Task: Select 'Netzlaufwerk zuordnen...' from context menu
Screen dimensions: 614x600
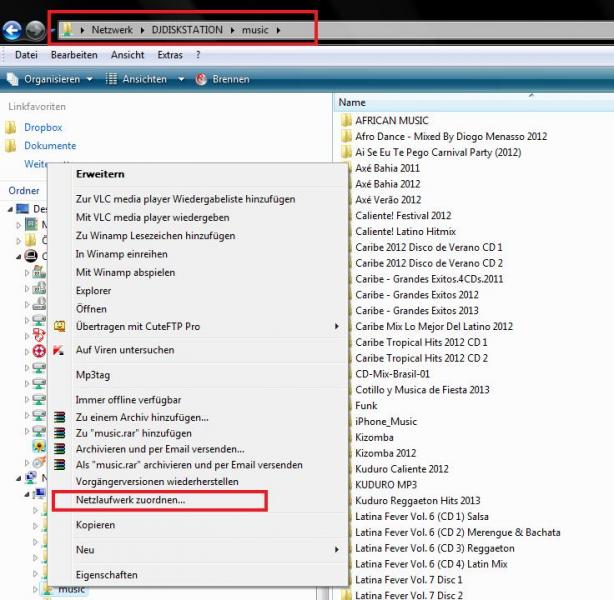Action: click(x=130, y=499)
